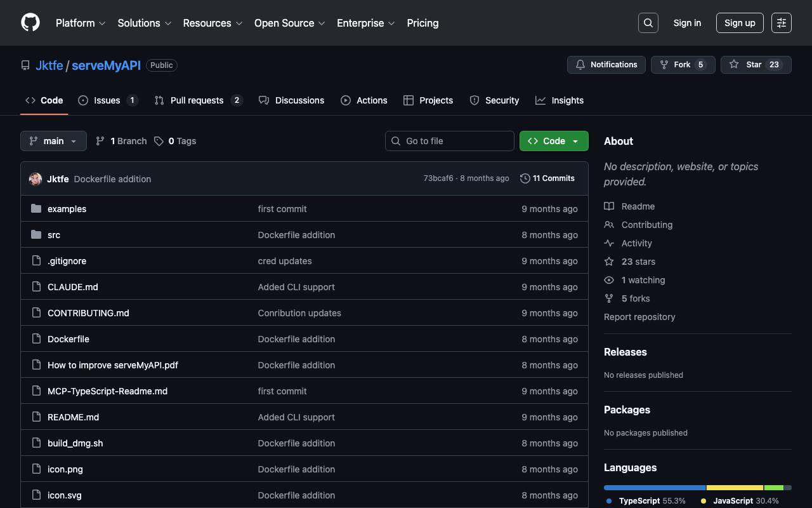Click the Go to file field
The height and width of the screenshot is (508, 812).
(449, 141)
